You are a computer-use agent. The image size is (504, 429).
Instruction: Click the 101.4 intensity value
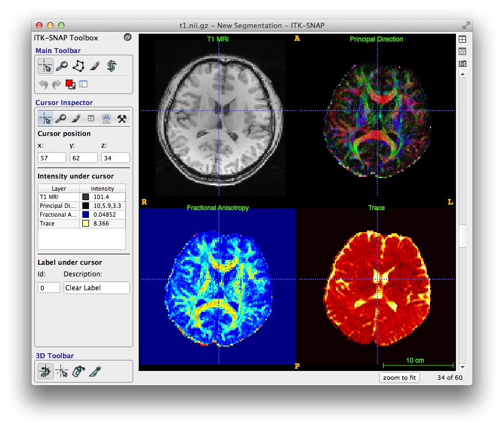(x=101, y=197)
